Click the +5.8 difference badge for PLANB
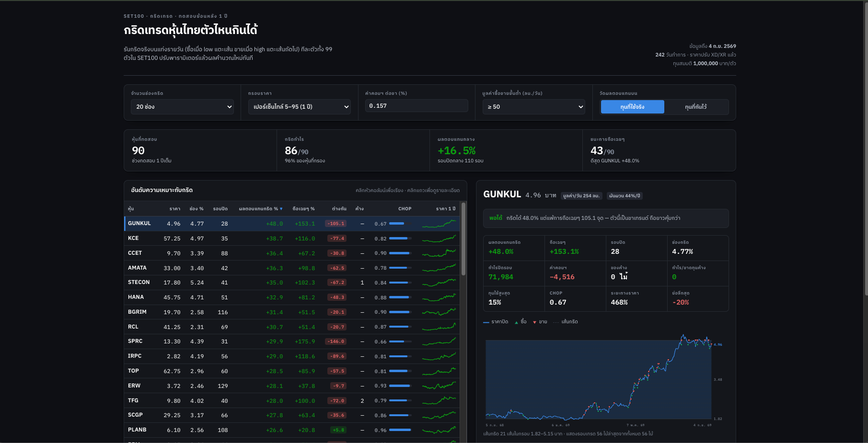 338,430
